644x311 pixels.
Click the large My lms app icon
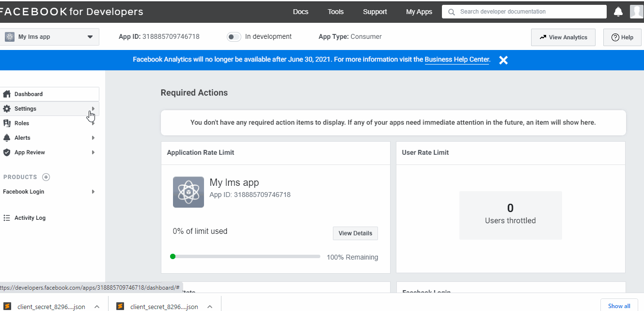tap(188, 192)
